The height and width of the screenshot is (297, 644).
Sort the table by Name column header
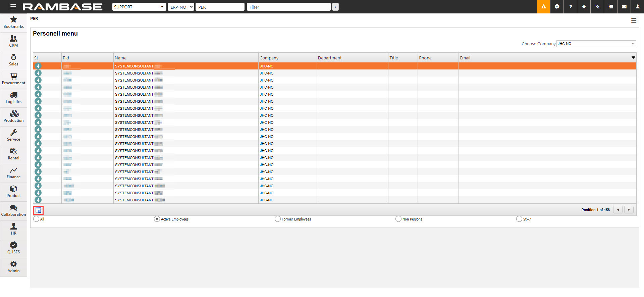pos(121,58)
